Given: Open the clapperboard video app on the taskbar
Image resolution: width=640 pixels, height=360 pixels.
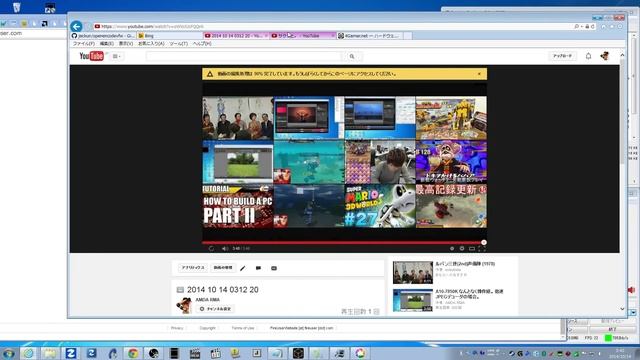Looking at the screenshot, I should click(195, 353).
